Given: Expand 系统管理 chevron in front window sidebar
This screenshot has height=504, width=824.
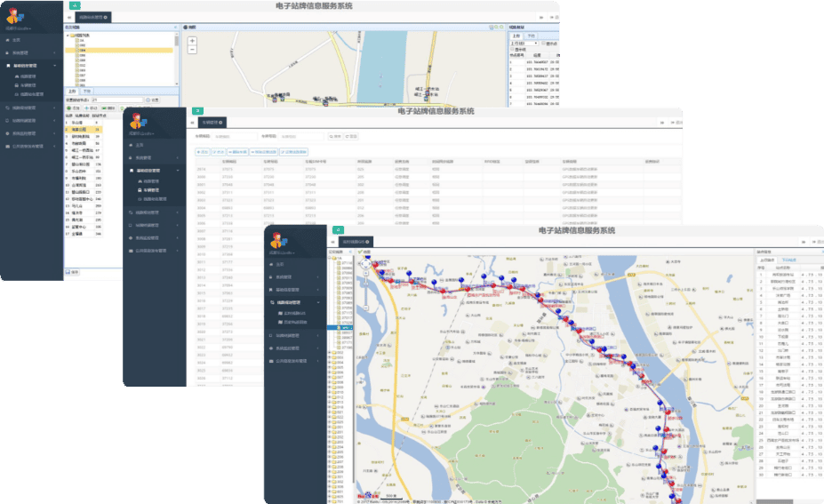Looking at the screenshot, I should [318, 276].
